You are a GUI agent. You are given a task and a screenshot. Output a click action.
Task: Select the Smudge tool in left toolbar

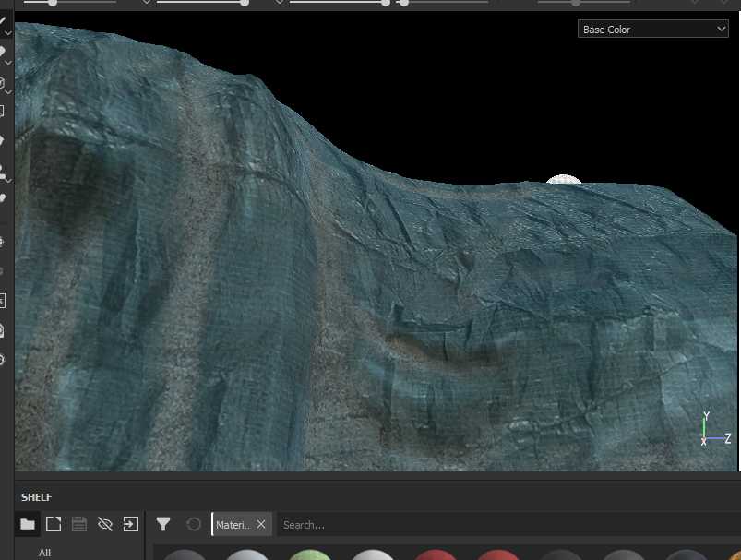click(3, 140)
